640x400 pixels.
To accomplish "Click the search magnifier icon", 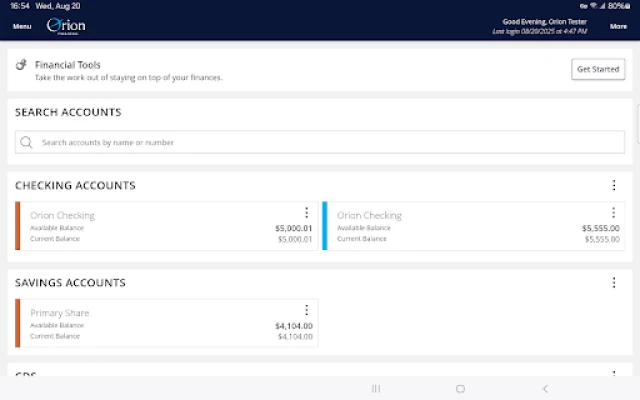I will coord(27,142).
